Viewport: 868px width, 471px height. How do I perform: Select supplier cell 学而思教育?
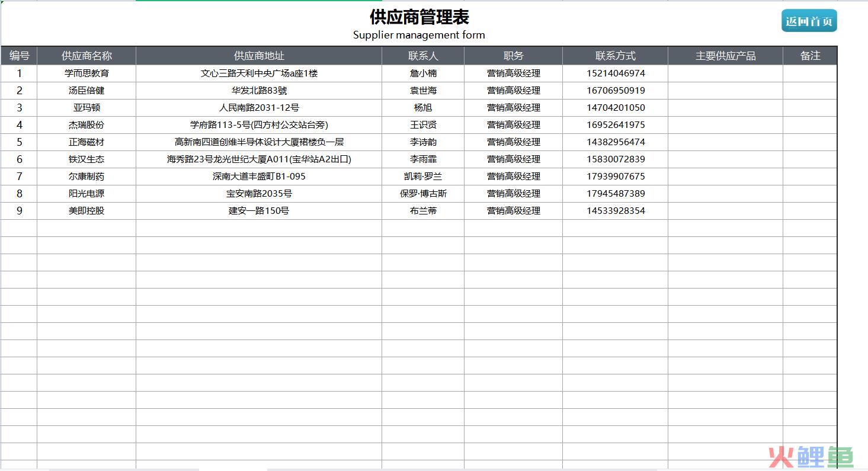pyautogui.click(x=87, y=73)
